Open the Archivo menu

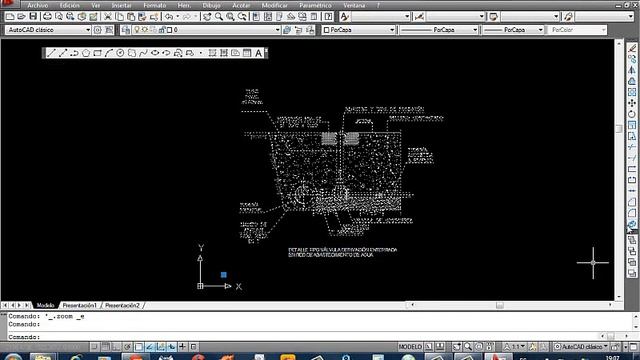[38, 5]
